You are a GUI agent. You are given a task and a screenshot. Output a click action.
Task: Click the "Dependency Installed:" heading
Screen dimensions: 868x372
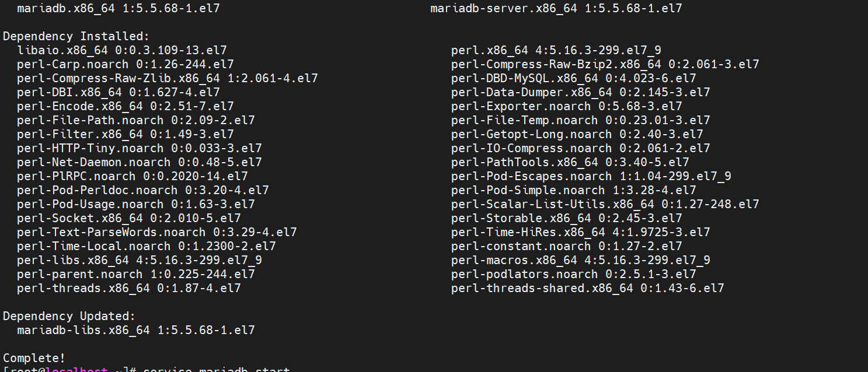click(68, 36)
